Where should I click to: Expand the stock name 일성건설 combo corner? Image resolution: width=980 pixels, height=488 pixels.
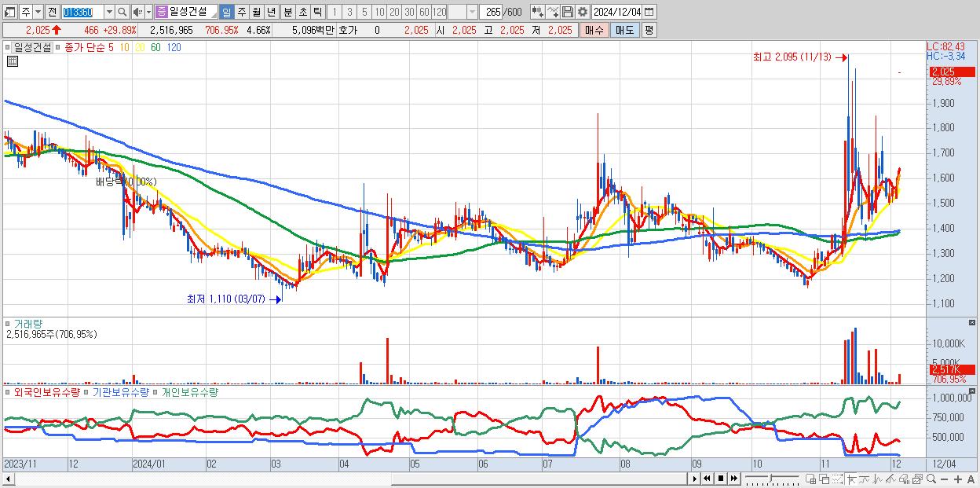pyautogui.click(x=213, y=15)
